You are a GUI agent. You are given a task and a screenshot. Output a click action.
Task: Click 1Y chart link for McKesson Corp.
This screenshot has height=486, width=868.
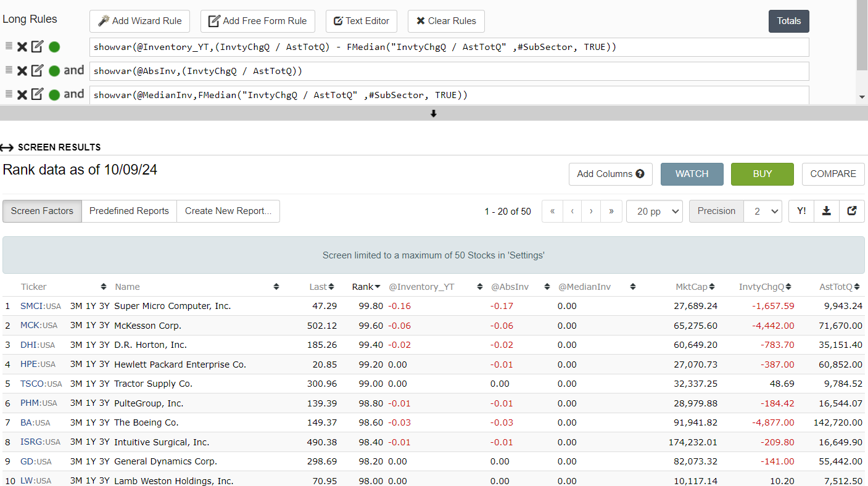(x=89, y=325)
